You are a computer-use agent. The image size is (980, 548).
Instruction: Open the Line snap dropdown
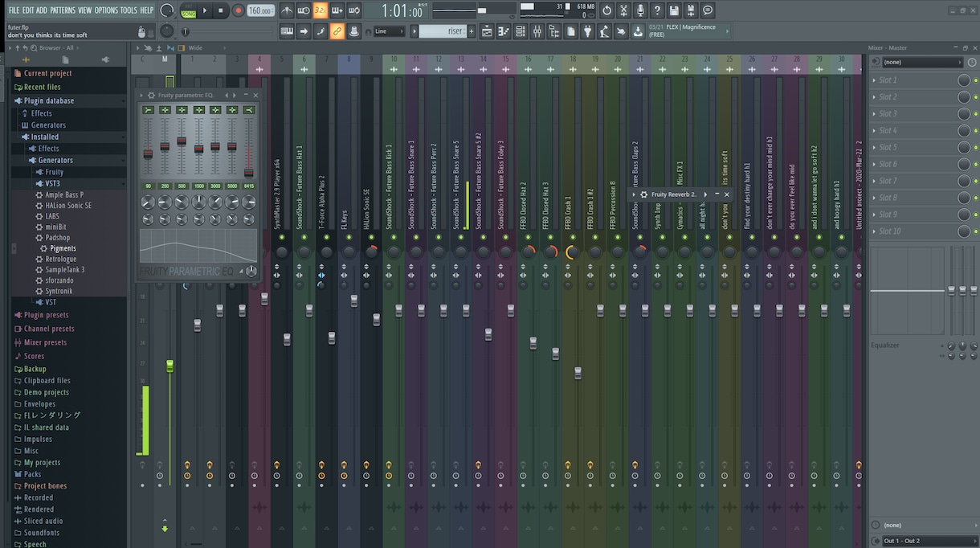391,31
